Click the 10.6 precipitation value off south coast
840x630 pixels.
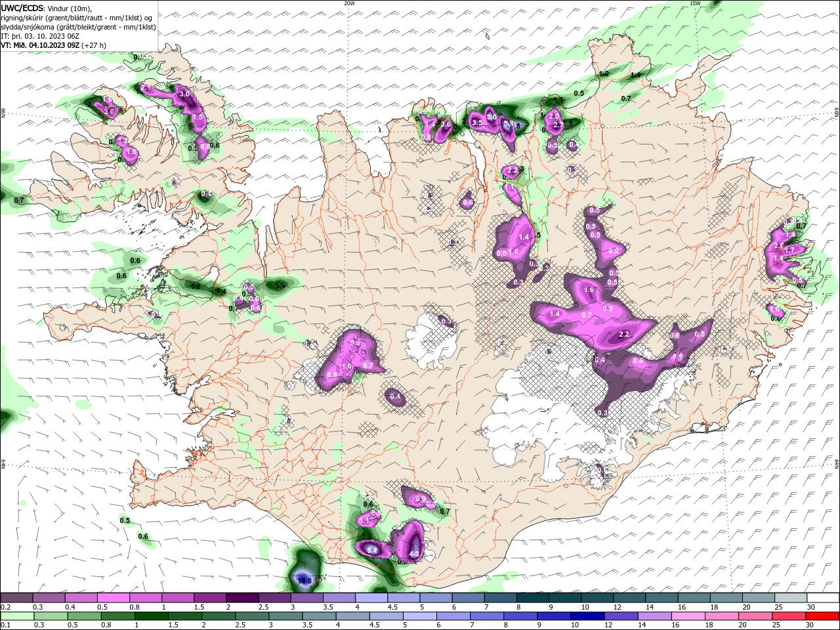(304, 580)
